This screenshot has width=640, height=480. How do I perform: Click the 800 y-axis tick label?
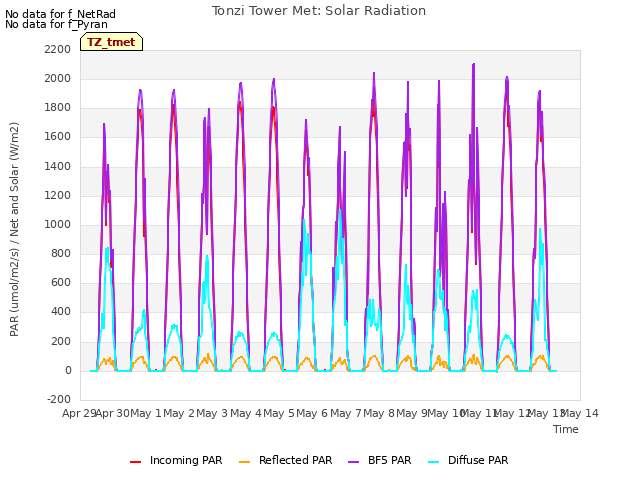pos(61,253)
